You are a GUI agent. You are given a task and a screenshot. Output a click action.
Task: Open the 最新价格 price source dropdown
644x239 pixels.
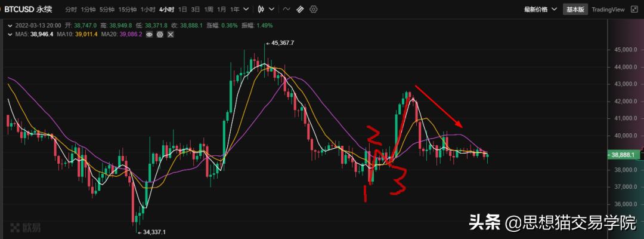click(540, 9)
